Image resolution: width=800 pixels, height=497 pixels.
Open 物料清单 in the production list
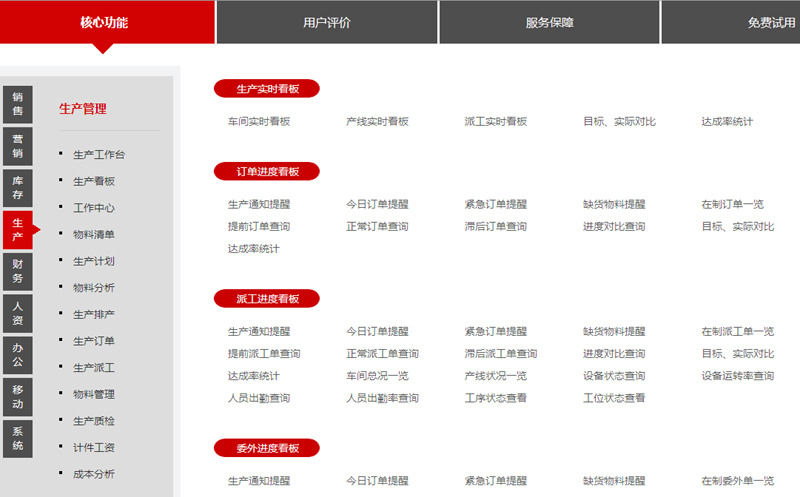click(94, 235)
